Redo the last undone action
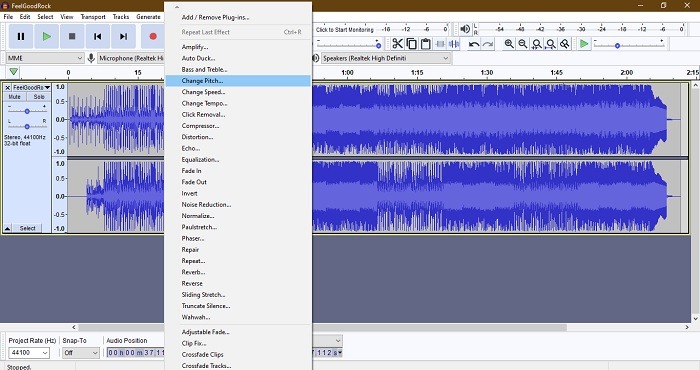The height and width of the screenshot is (370, 700). tap(488, 44)
